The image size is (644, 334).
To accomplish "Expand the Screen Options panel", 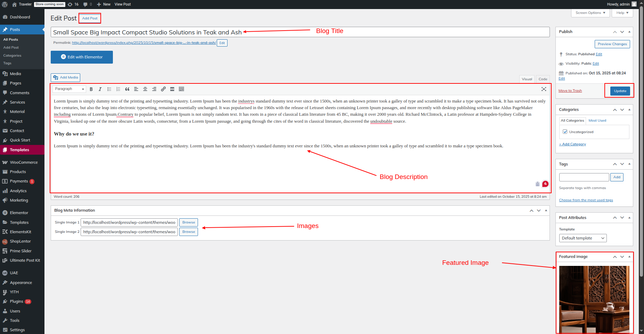I will coord(590,13).
